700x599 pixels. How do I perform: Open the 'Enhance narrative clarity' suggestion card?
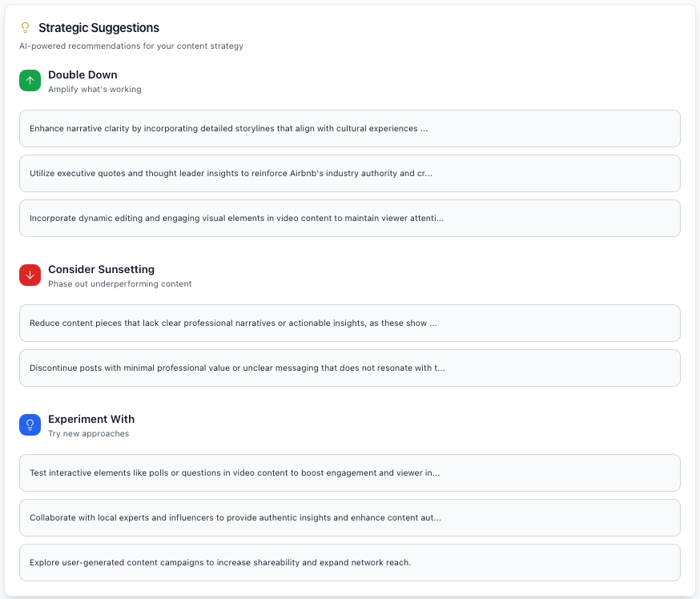click(349, 128)
